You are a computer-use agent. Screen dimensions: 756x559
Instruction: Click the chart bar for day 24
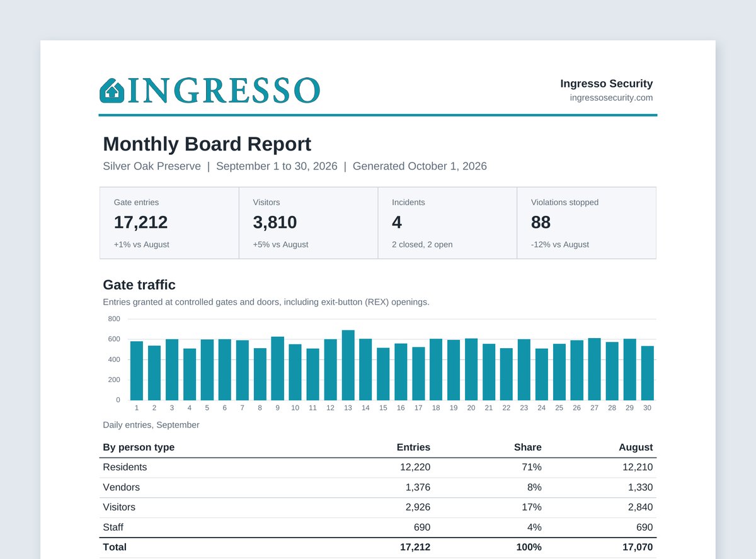click(542, 375)
